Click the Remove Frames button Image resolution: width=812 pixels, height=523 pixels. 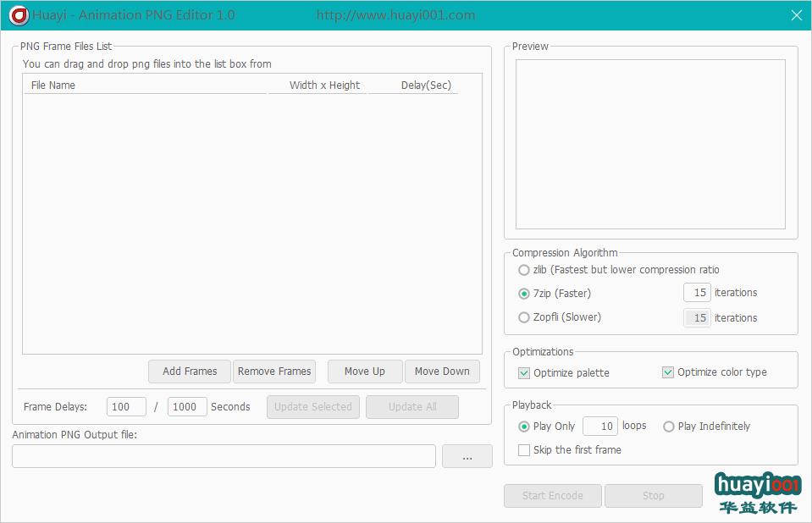[x=274, y=372]
